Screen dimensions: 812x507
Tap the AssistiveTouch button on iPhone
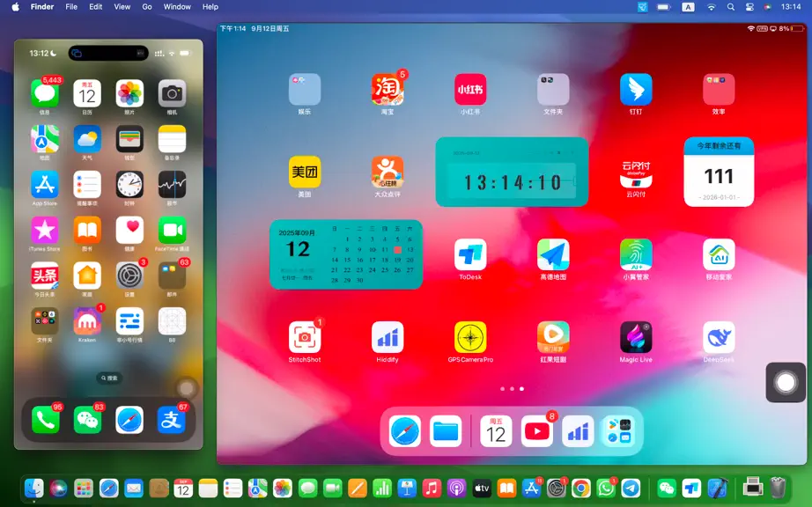tap(187, 388)
